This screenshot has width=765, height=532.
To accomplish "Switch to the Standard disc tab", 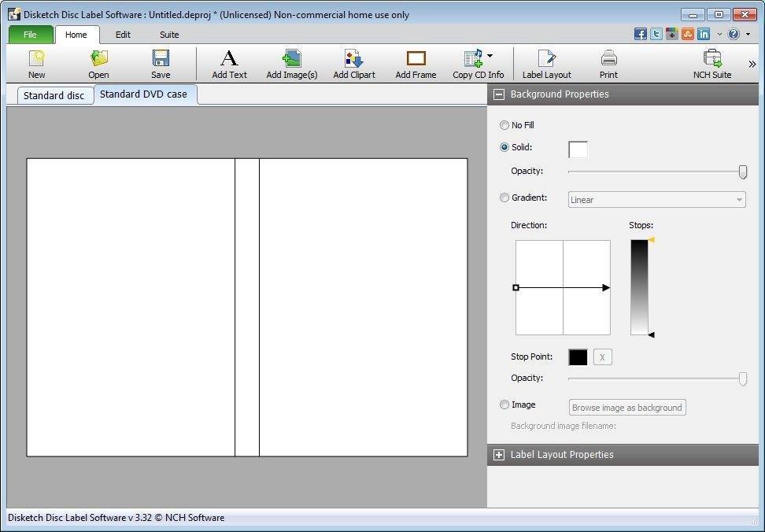I will point(54,94).
